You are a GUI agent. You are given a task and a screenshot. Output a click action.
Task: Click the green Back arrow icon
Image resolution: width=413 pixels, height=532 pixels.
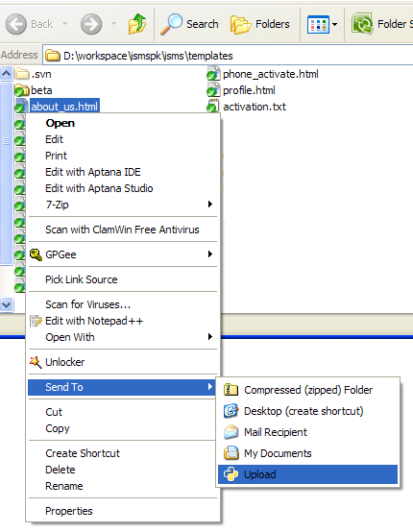(16, 24)
